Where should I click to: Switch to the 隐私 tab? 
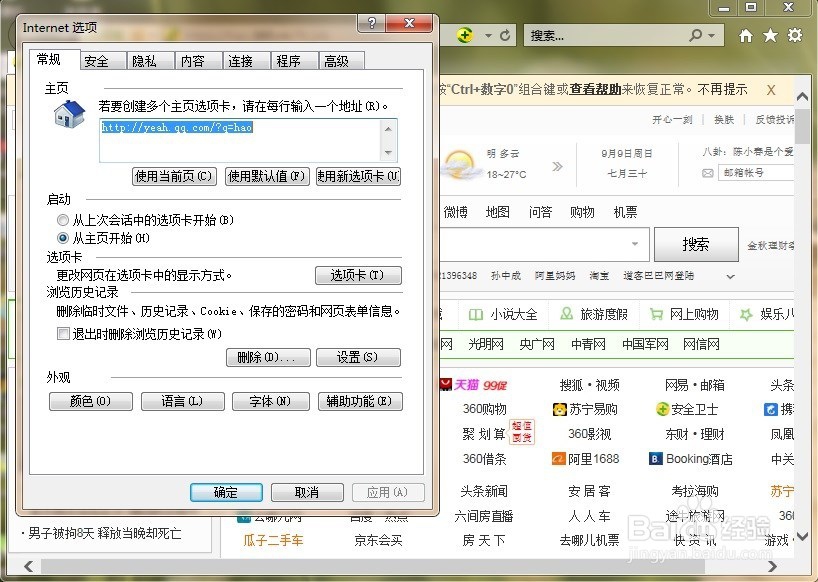click(150, 61)
